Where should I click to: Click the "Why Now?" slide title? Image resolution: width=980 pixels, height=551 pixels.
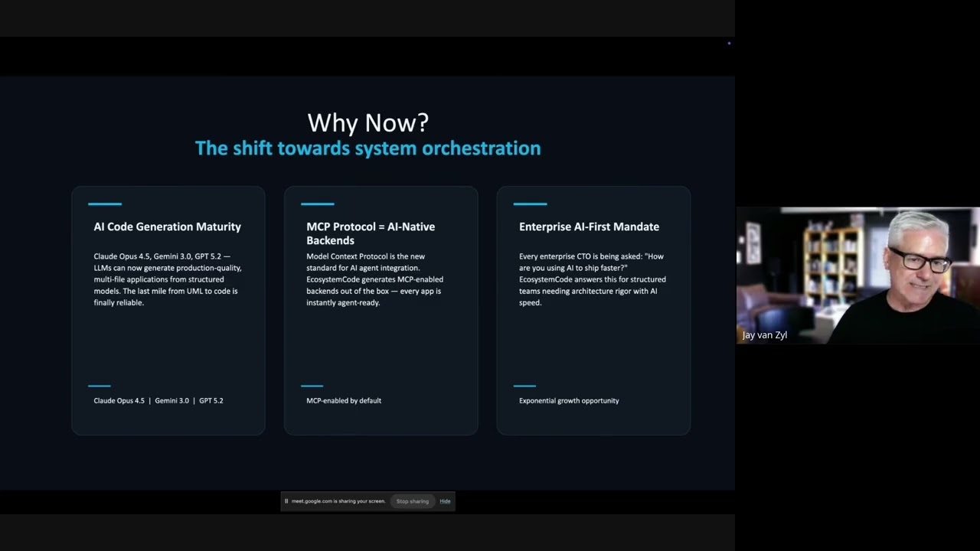[367, 122]
